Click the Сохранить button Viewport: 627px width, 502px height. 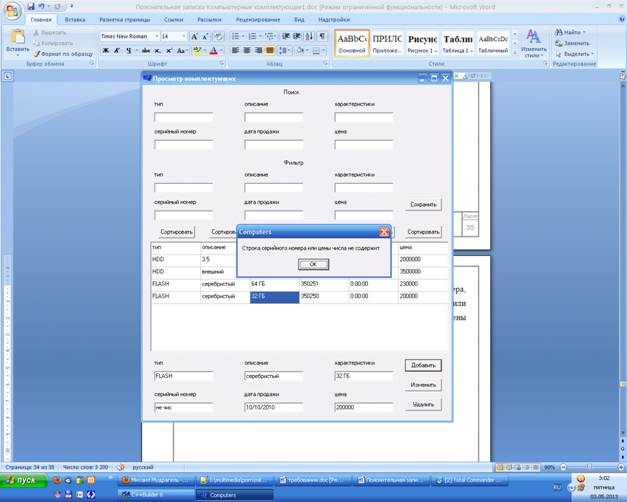point(423,204)
